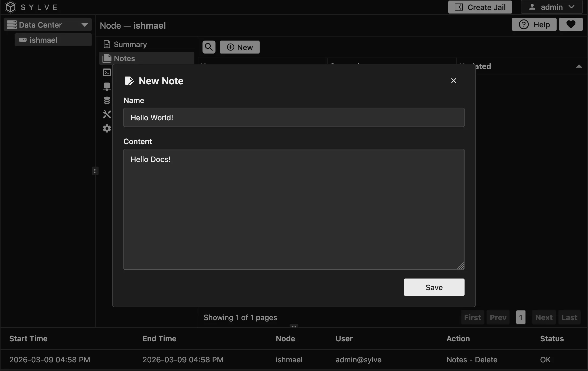Viewport: 588px width, 371px height.
Task: Select the Summary menu item
Action: click(130, 44)
